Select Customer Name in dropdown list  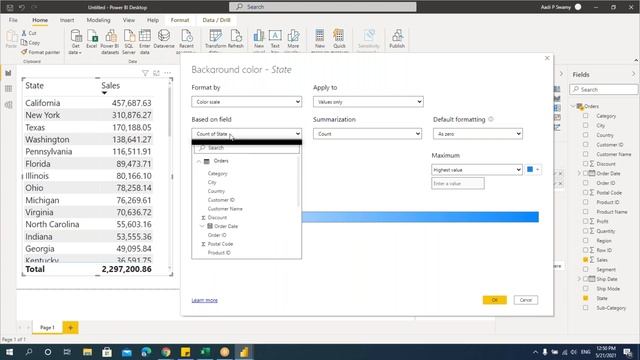[x=225, y=209]
